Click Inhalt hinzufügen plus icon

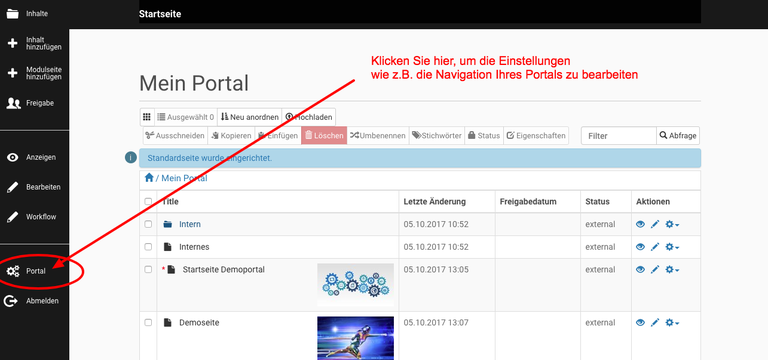pyautogui.click(x=13, y=44)
